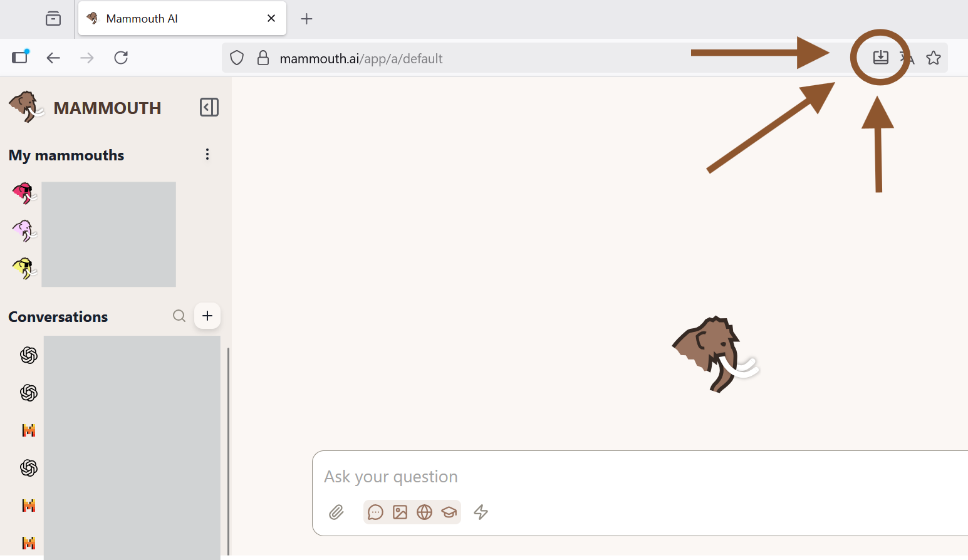Enable the web search globe icon

point(424,512)
